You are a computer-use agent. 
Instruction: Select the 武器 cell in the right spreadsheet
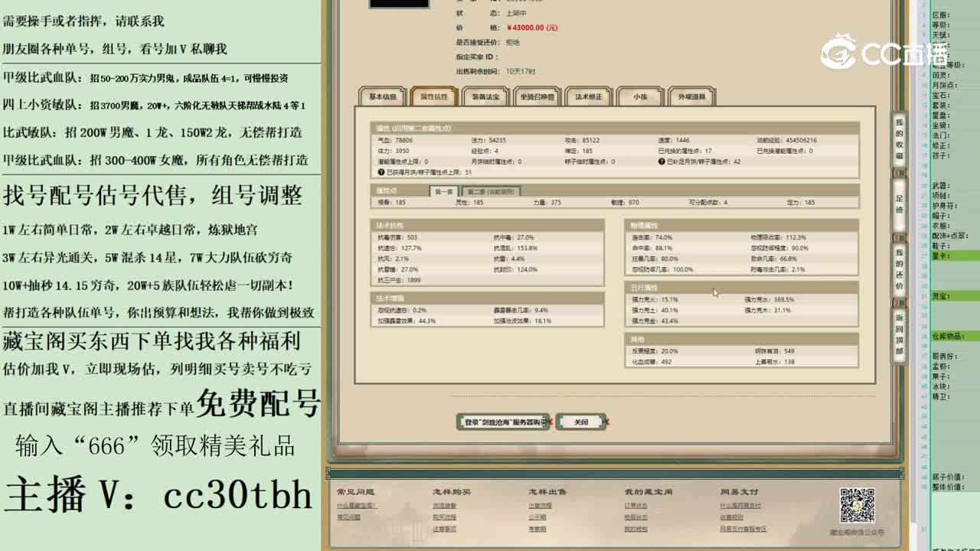tap(955, 186)
